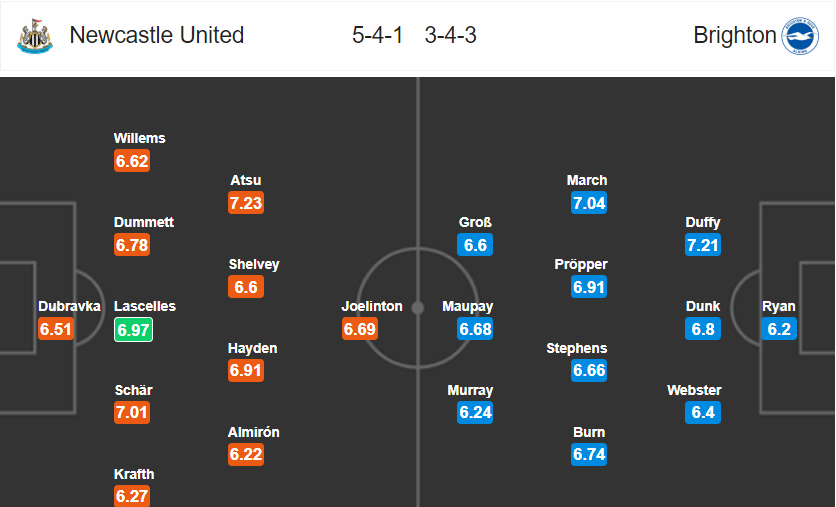Click goalkeeper Ryan's 6.2 rating

point(779,328)
